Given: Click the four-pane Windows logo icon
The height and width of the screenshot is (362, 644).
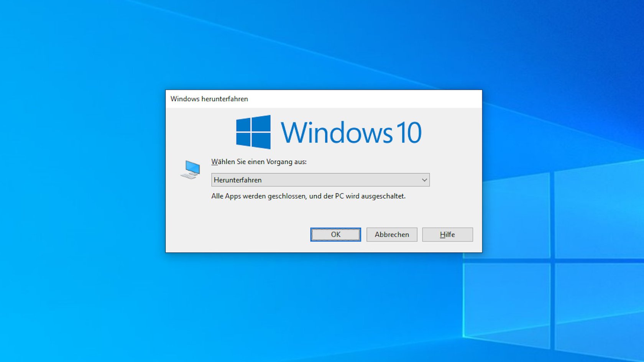Looking at the screenshot, I should 253,132.
